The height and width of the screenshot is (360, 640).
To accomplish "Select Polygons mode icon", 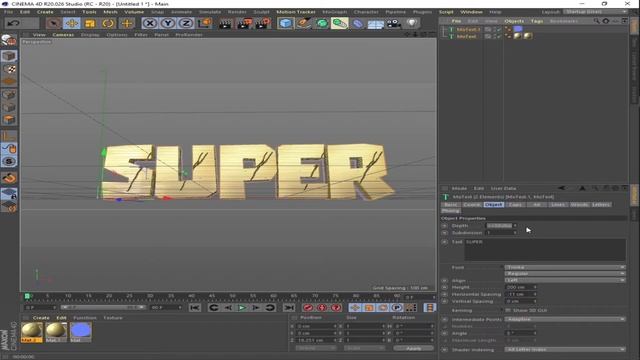I will (9, 120).
